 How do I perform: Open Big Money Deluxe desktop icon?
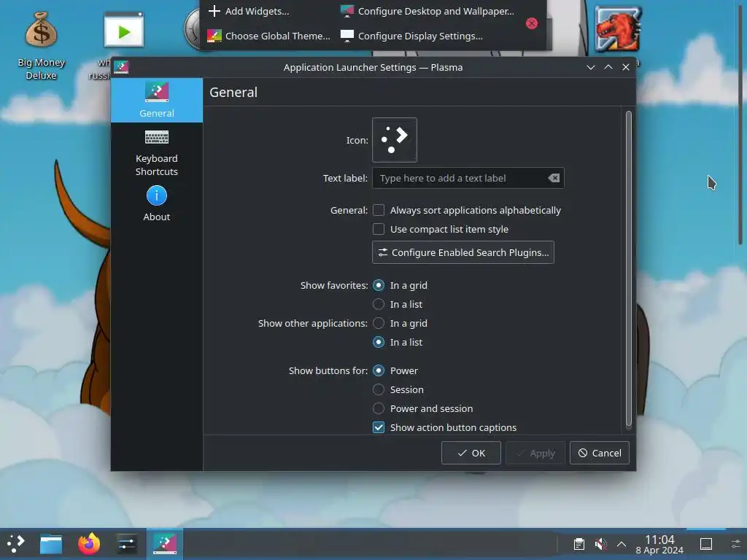tap(41, 46)
